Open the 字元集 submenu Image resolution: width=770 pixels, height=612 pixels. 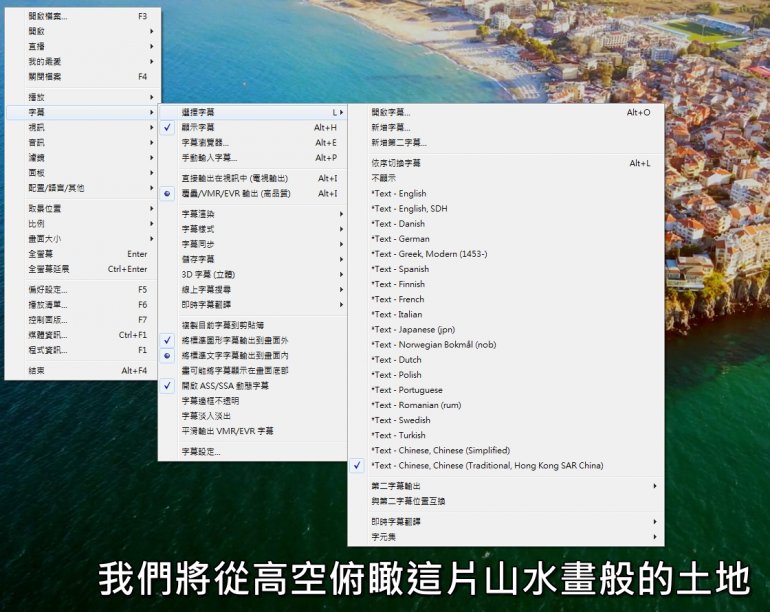click(506, 537)
